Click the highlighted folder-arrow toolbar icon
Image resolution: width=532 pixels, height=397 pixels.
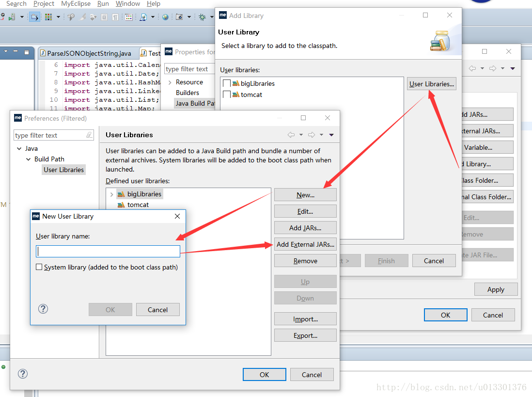point(34,16)
